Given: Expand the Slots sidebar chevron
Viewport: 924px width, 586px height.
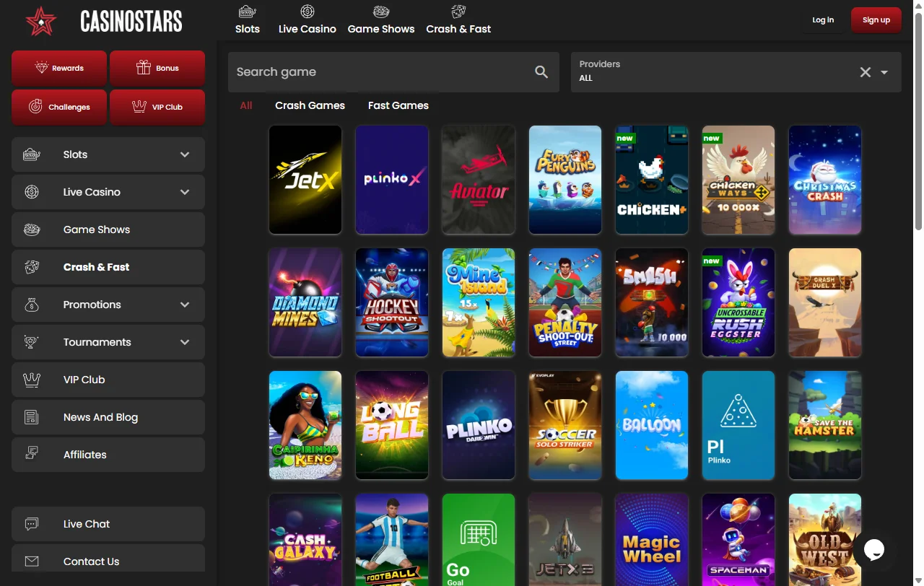Looking at the screenshot, I should tap(185, 154).
